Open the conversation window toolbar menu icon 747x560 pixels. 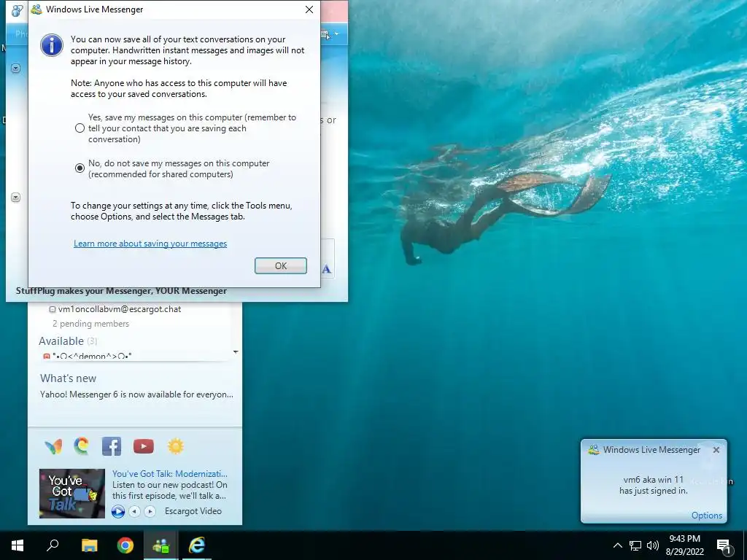point(330,34)
